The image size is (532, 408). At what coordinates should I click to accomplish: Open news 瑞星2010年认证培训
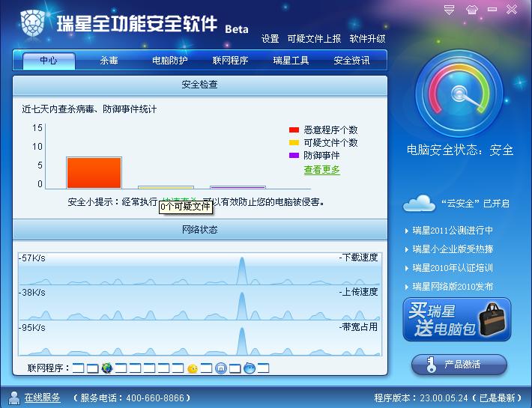[453, 268]
